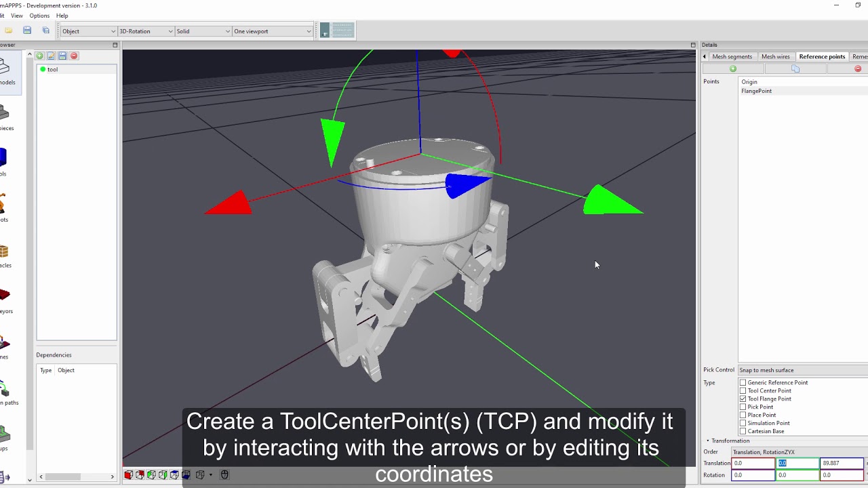Click the Rotation Z input field
This screenshot has width=868, height=488.
click(842, 475)
